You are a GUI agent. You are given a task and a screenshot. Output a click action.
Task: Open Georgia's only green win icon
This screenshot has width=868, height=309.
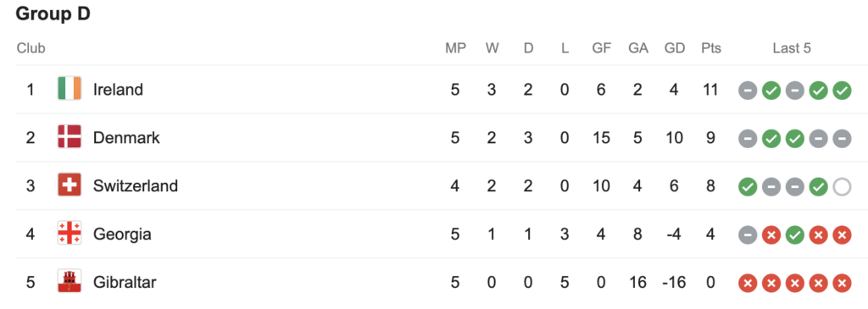tap(794, 235)
